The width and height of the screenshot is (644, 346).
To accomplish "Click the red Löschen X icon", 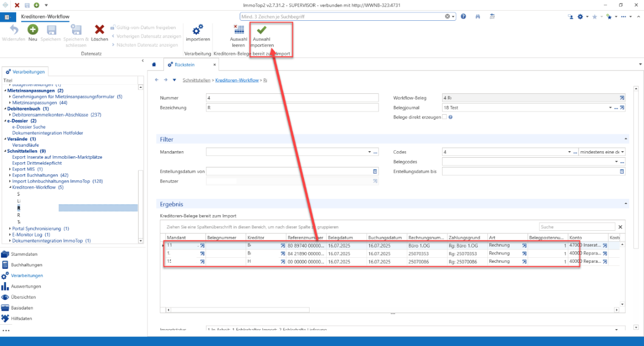I will point(99,30).
